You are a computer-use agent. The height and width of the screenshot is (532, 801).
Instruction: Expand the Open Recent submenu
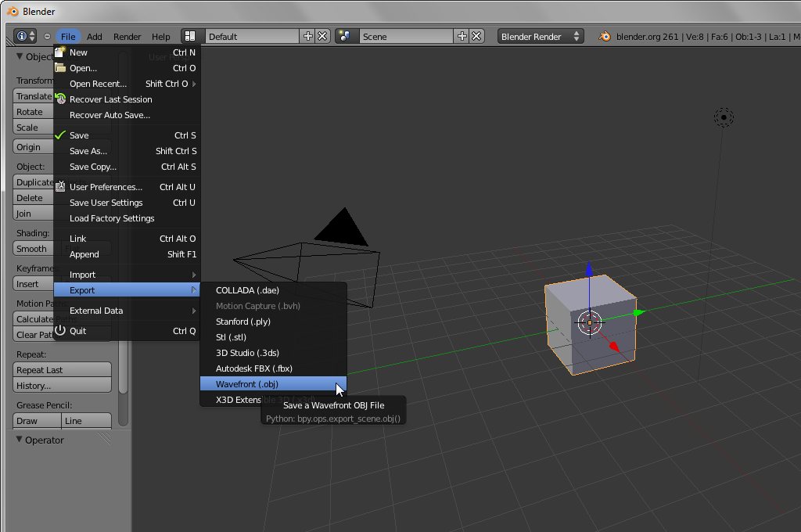(x=127, y=84)
